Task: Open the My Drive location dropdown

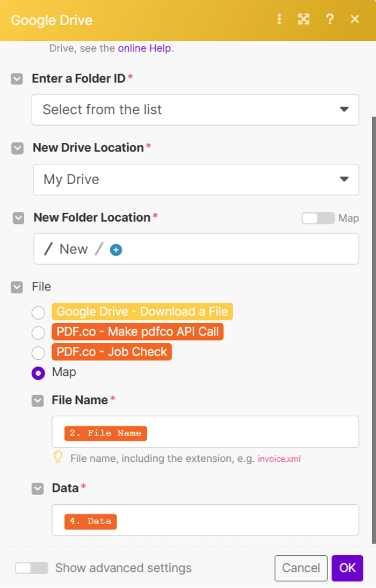Action: coord(196,179)
